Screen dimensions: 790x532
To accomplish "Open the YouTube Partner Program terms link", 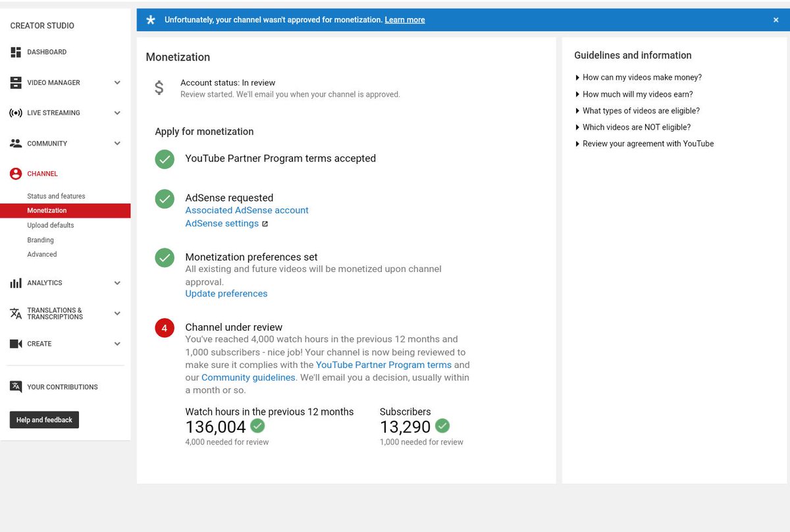I will tap(384, 365).
